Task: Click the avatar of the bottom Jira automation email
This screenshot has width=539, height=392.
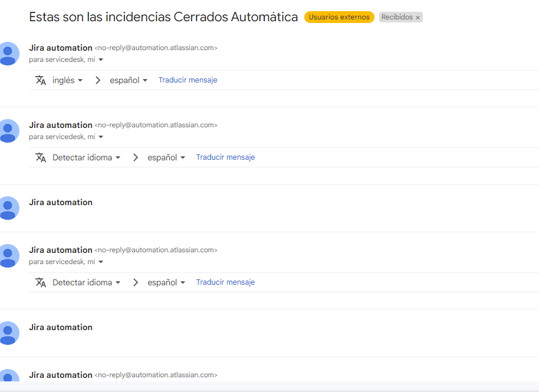Action: 9,377
